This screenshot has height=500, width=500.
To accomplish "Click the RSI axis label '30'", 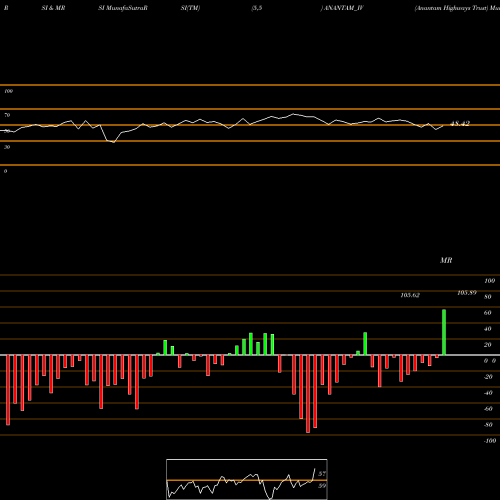I will point(7,147).
